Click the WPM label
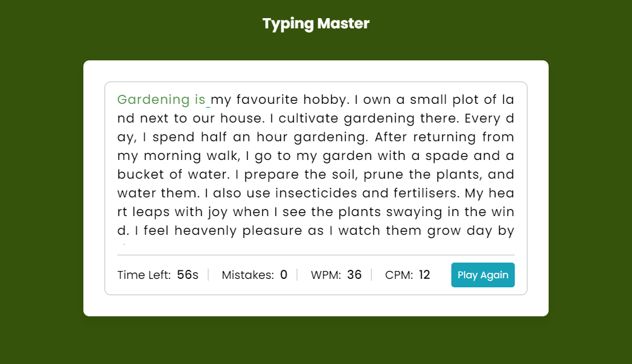The width and height of the screenshot is (632, 364). pos(326,275)
